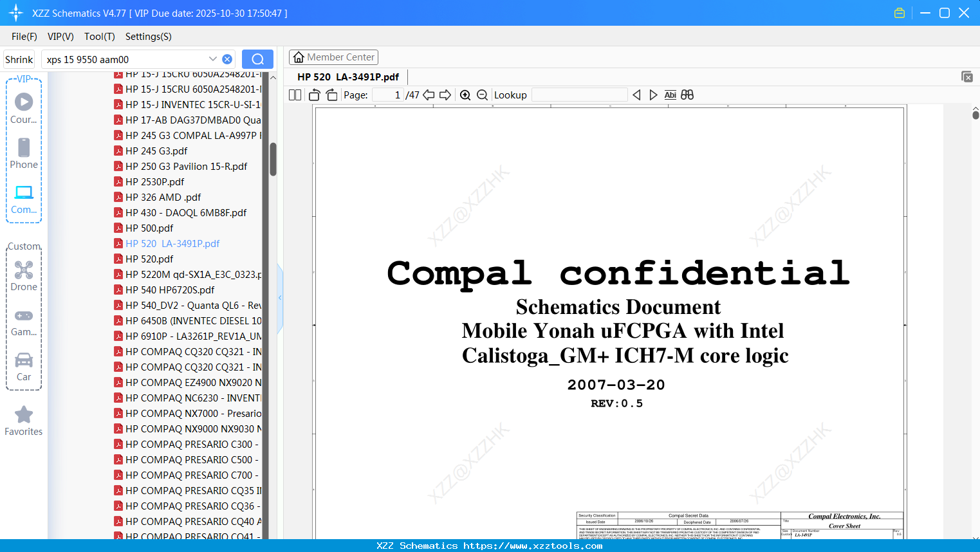Rotate the page counterclockwise
The width and height of the screenshot is (980, 552).
pyautogui.click(x=315, y=95)
